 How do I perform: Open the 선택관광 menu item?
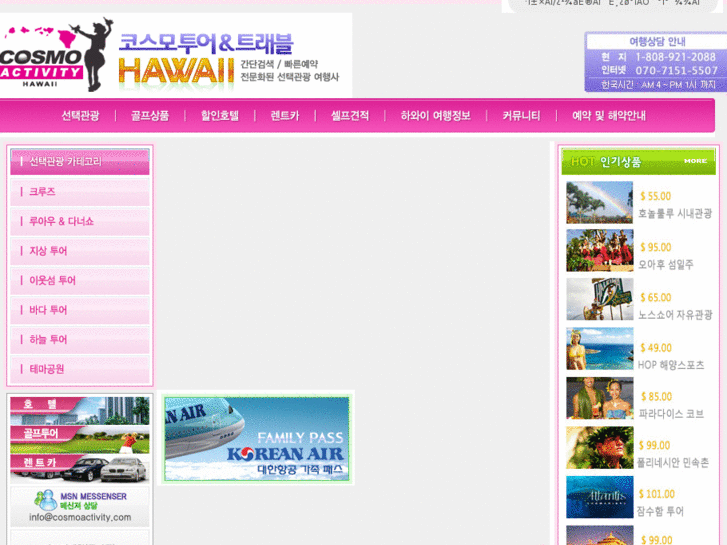point(80,115)
